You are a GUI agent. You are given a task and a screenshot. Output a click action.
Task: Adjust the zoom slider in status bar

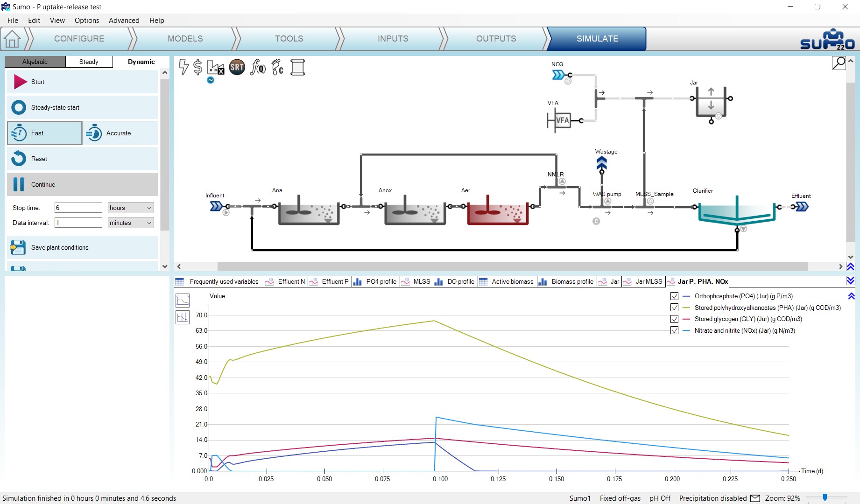pos(825,497)
